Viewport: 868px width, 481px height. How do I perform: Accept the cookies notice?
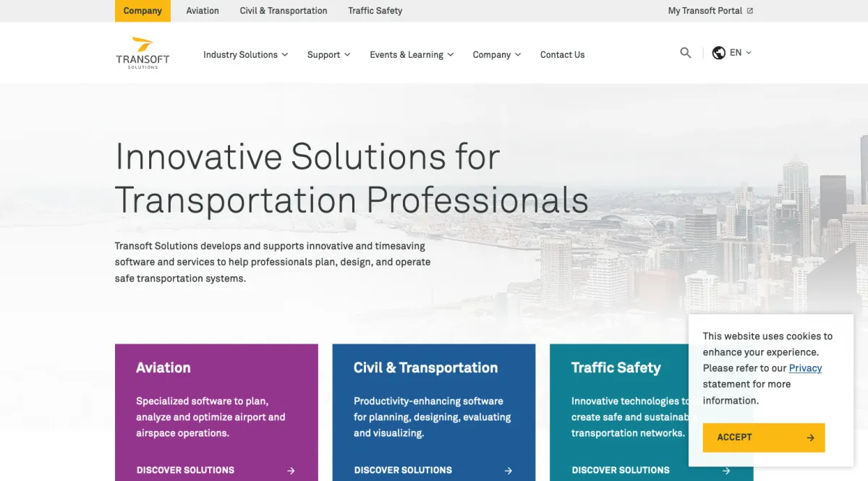(x=764, y=438)
